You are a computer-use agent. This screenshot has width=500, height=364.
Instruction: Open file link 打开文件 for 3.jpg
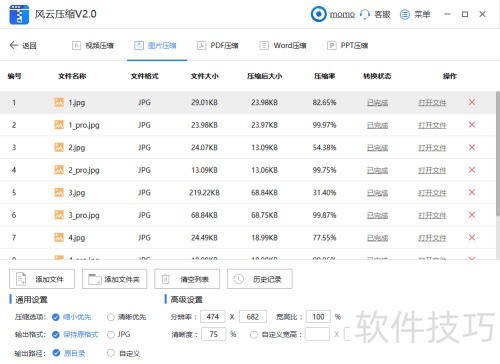point(432,193)
